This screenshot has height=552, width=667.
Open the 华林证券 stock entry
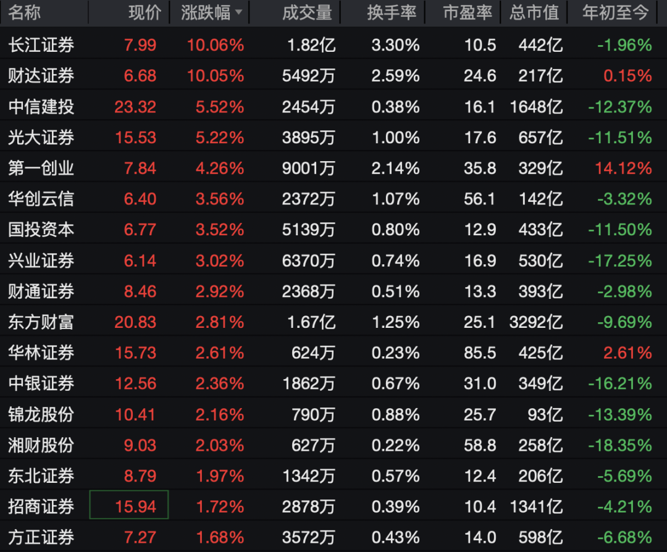click(41, 353)
